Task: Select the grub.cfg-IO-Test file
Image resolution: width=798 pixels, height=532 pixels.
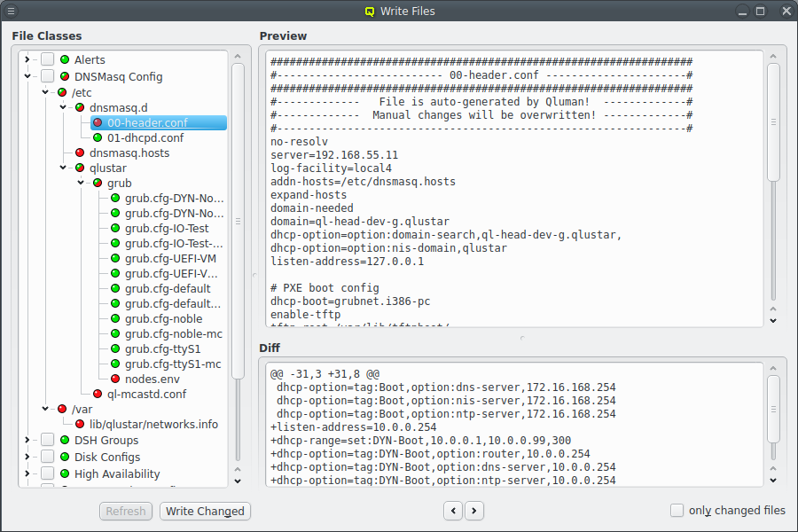Action: coord(167,228)
